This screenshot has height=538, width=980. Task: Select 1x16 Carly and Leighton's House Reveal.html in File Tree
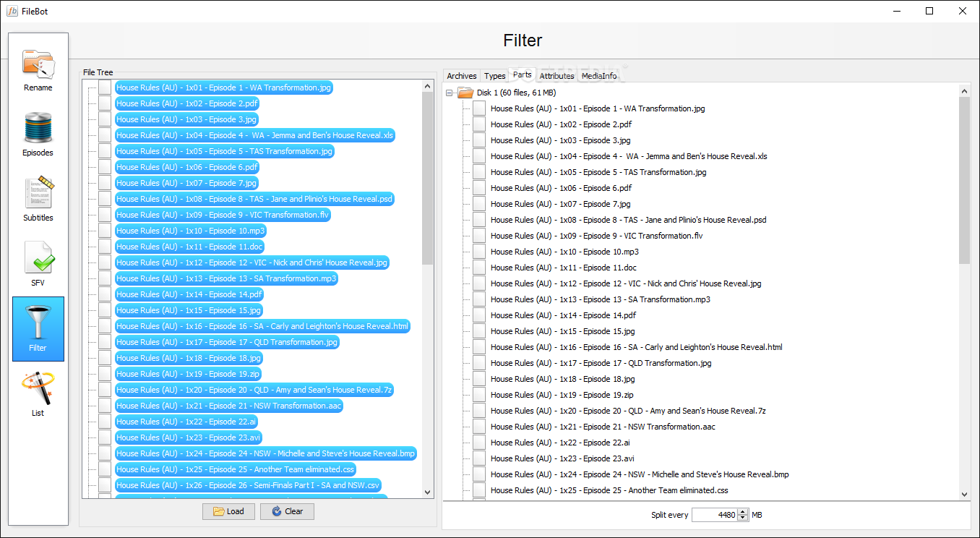coord(262,326)
